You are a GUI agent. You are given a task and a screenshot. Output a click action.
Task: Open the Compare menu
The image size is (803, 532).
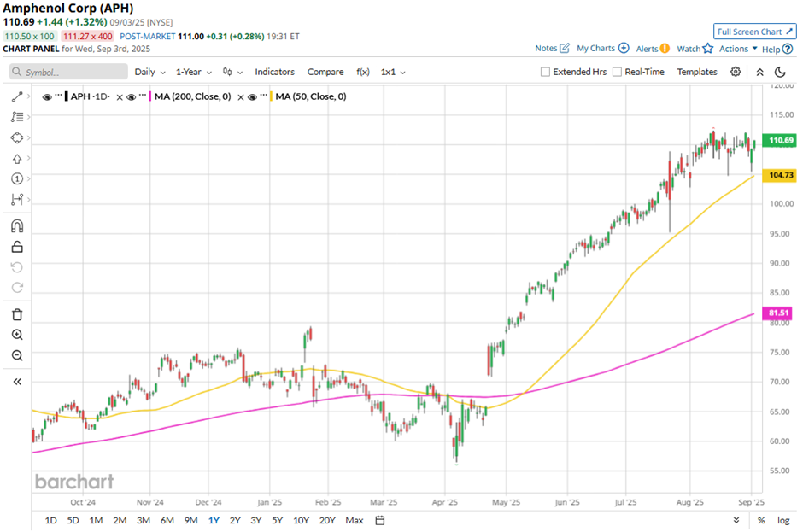(x=325, y=73)
